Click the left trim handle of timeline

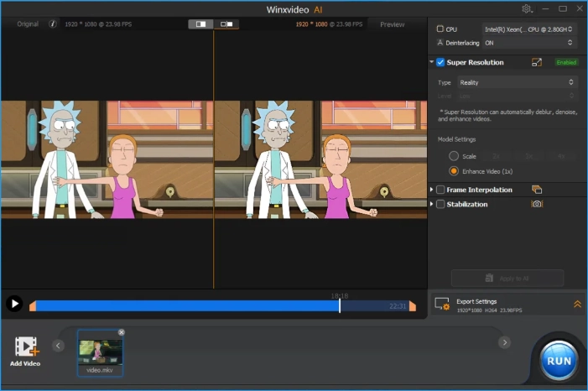point(33,305)
